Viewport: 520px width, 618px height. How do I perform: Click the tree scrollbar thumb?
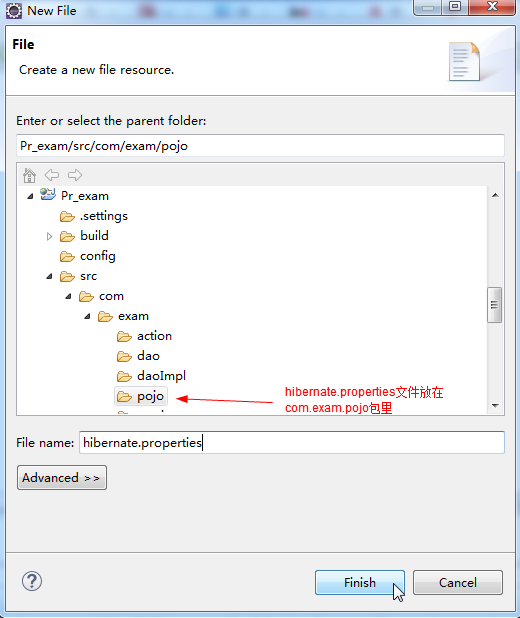(x=494, y=305)
